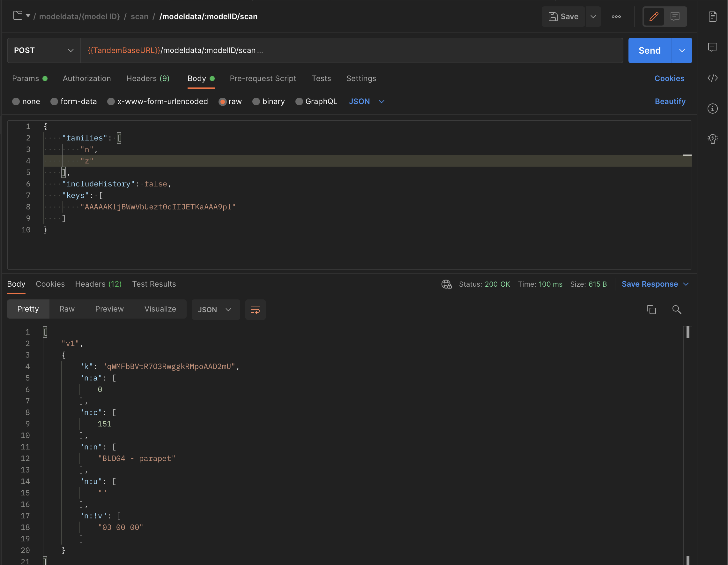Open the Test Results tab
The image size is (728, 565).
[x=154, y=284]
